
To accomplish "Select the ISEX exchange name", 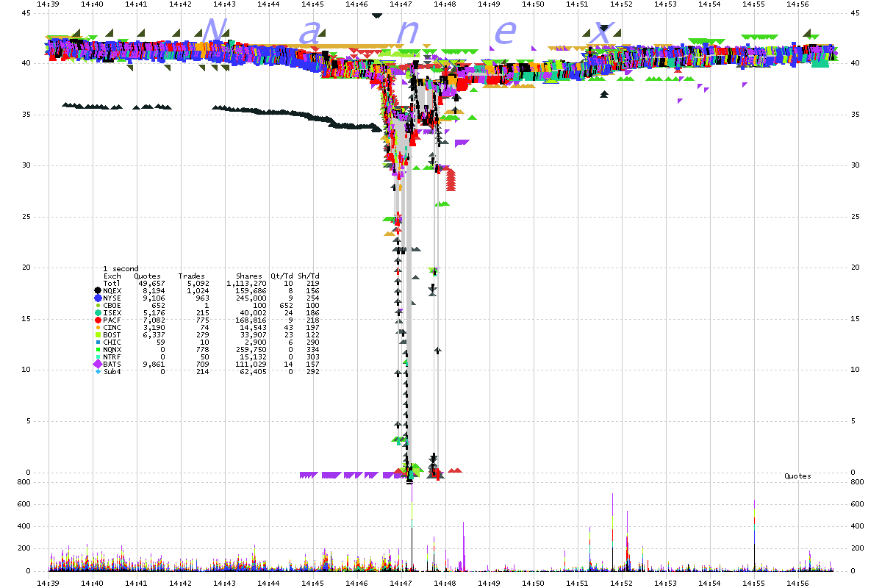I will [x=112, y=313].
